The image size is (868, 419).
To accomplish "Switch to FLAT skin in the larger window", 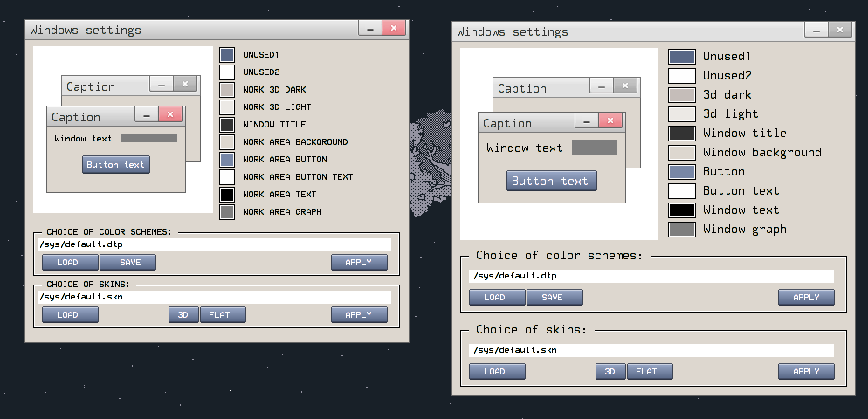I will click(650, 372).
